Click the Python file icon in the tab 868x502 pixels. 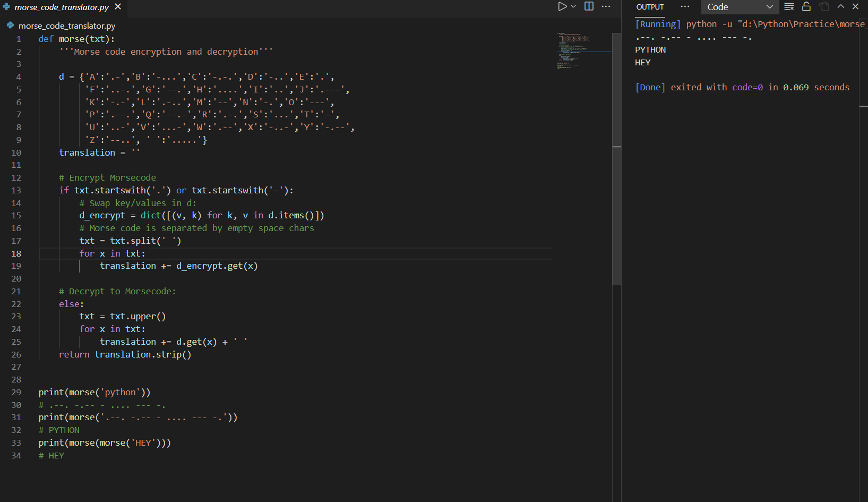(6, 7)
